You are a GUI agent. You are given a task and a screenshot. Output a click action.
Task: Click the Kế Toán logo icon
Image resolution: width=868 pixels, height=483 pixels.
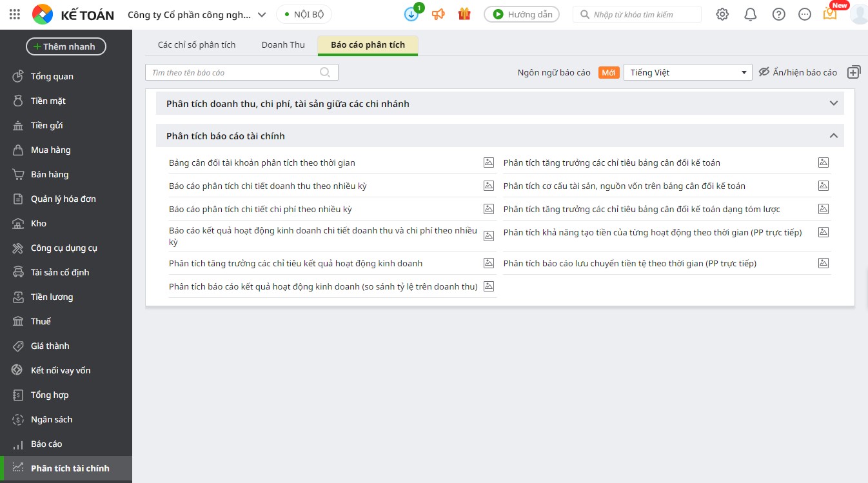pos(43,14)
